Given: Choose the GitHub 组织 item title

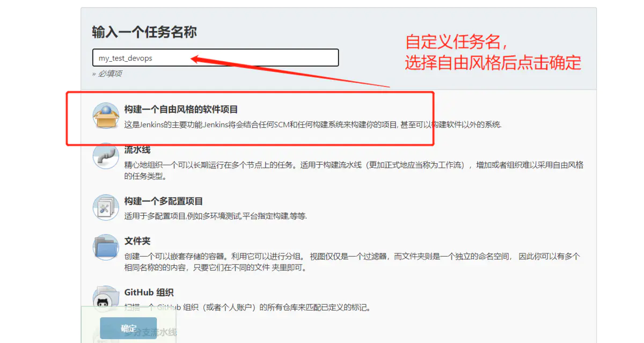Looking at the screenshot, I should (x=149, y=293).
